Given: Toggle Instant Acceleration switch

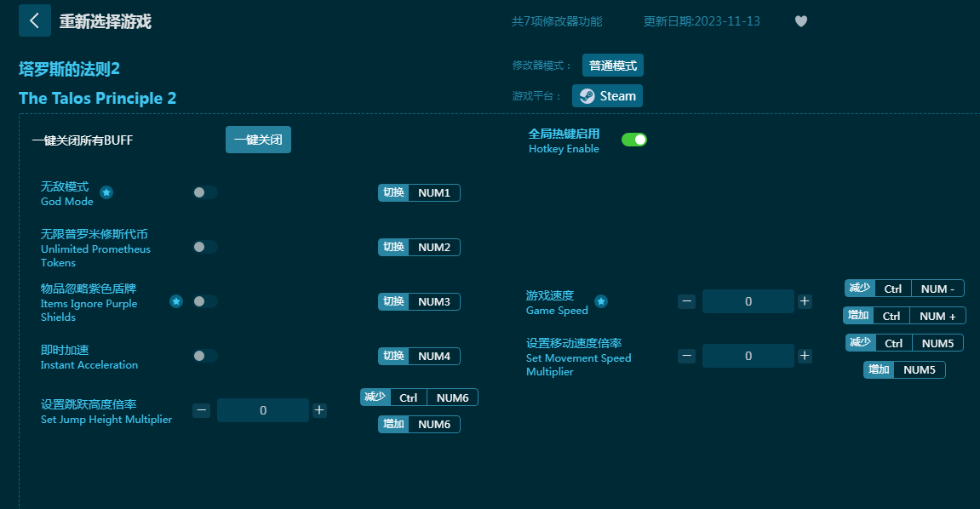Looking at the screenshot, I should [205, 356].
